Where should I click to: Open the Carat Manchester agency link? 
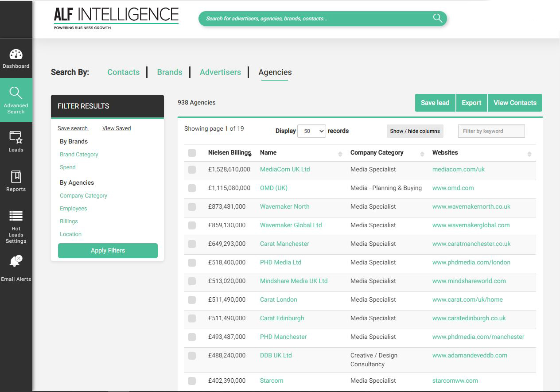[x=284, y=244]
